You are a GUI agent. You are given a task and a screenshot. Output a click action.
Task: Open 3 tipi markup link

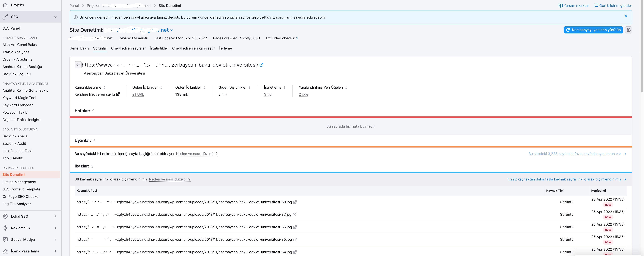268,94
